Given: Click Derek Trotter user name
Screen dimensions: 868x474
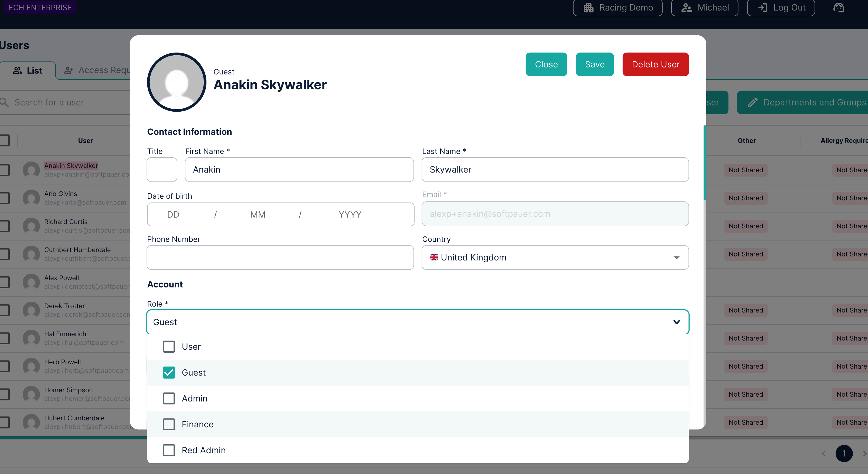Looking at the screenshot, I should click(64, 306).
